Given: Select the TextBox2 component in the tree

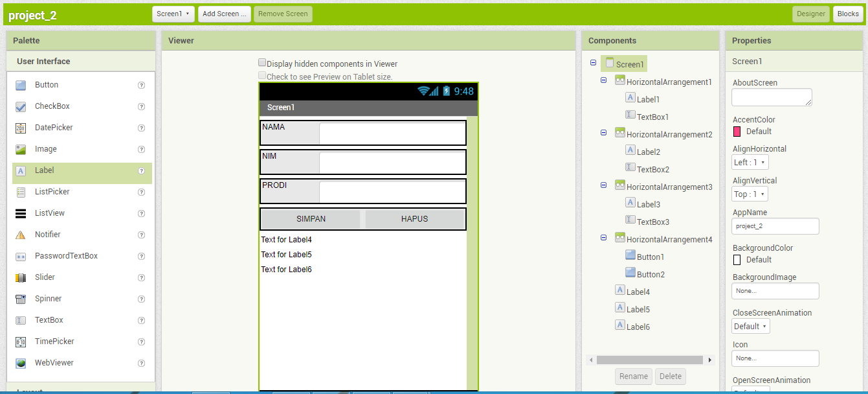Looking at the screenshot, I should pyautogui.click(x=652, y=168).
